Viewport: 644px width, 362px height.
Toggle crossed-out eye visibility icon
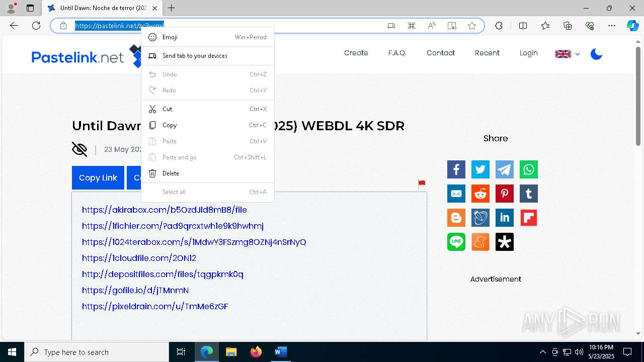coord(79,149)
